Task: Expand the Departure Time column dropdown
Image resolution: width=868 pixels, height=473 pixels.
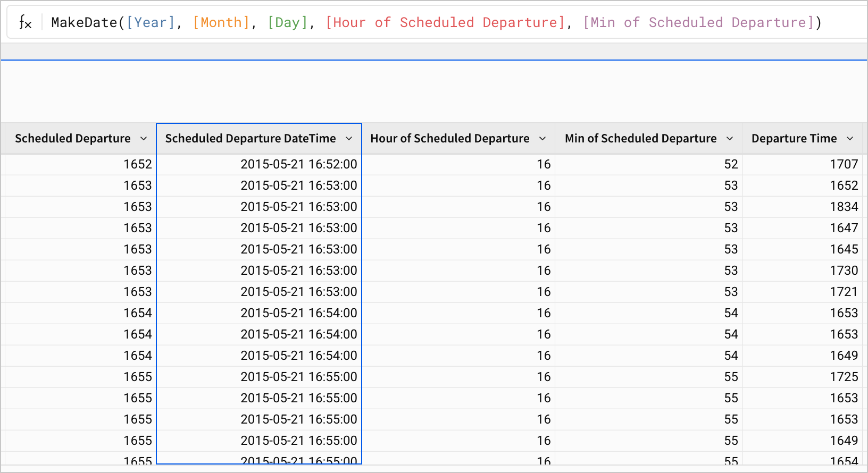Action: tap(850, 139)
